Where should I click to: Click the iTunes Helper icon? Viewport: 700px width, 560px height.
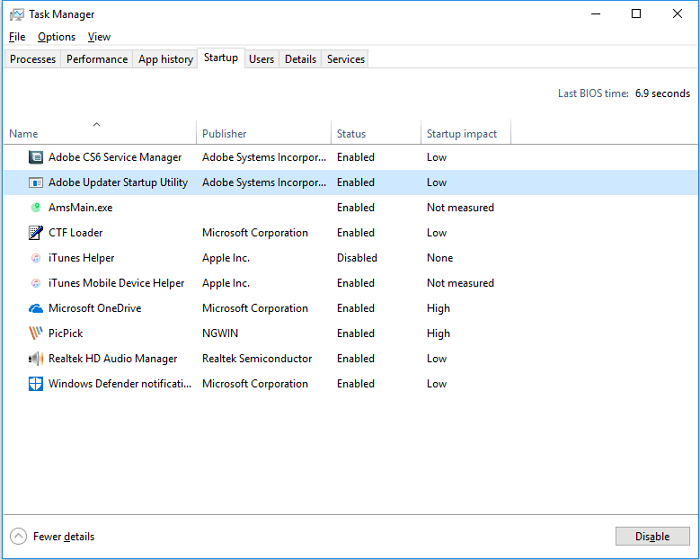(x=36, y=258)
